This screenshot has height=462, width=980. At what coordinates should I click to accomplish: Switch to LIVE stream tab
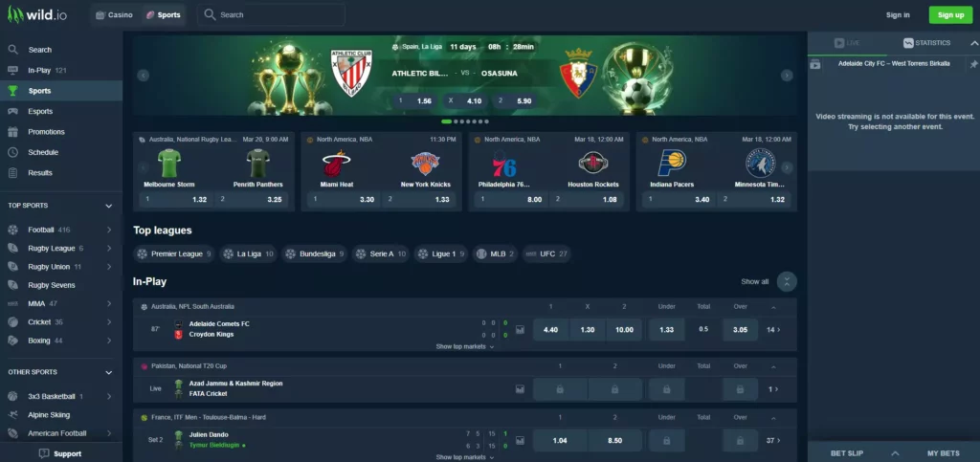pyautogui.click(x=848, y=43)
